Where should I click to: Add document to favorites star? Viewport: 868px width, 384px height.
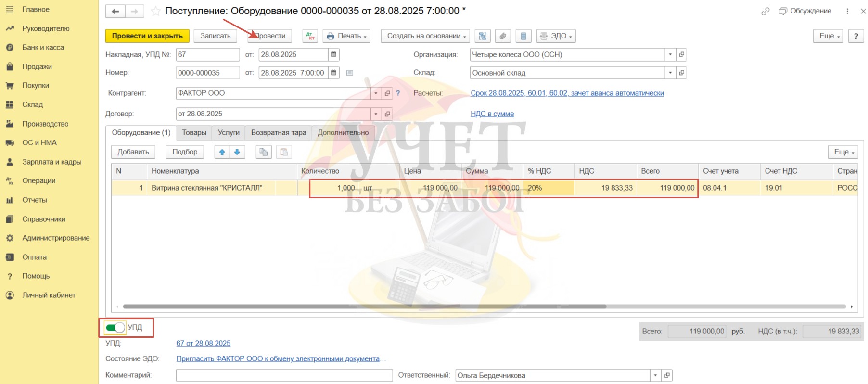coord(155,11)
